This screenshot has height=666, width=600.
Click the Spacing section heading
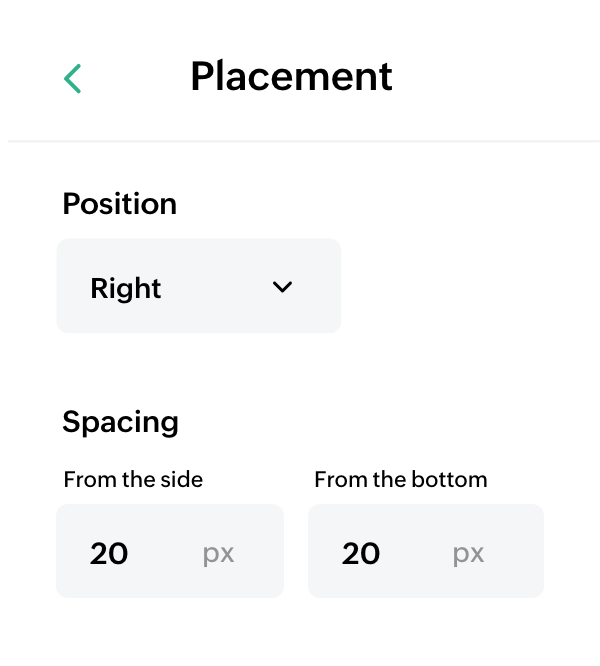tap(120, 421)
